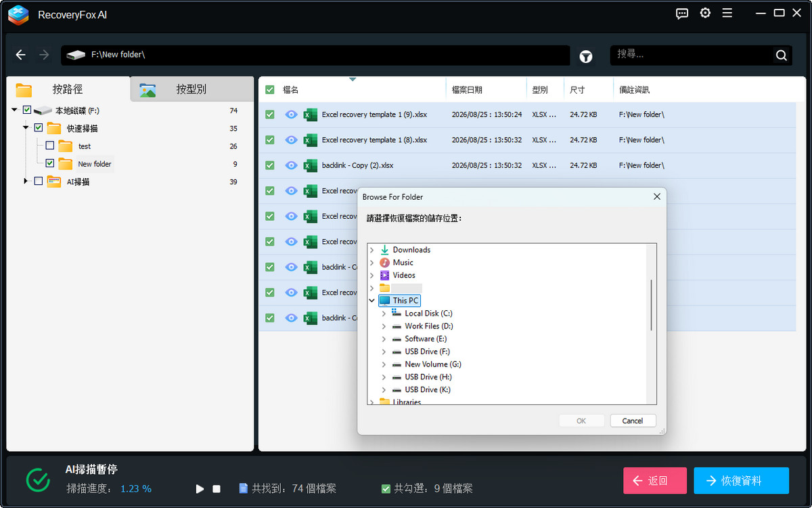This screenshot has height=508, width=812.
Task: Uncheck Excel recovery template 1 (9).xlsx checkbox
Action: click(270, 114)
